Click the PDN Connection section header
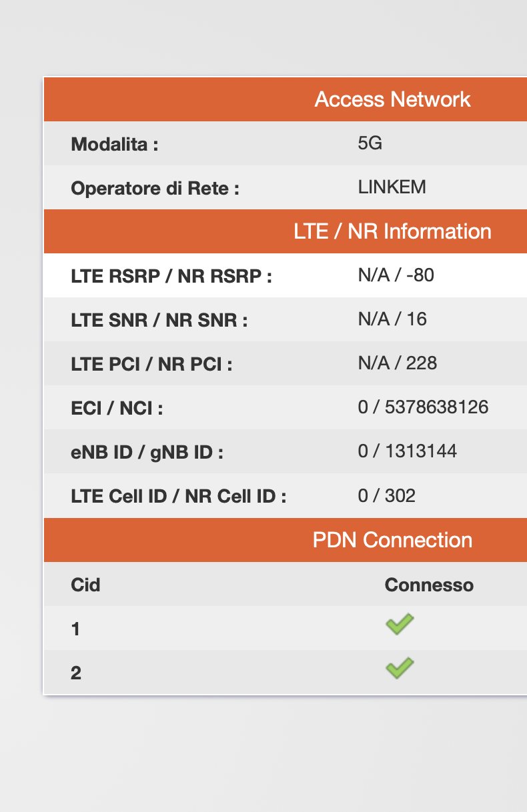Viewport: 527px width, 812px height. pyautogui.click(x=392, y=540)
